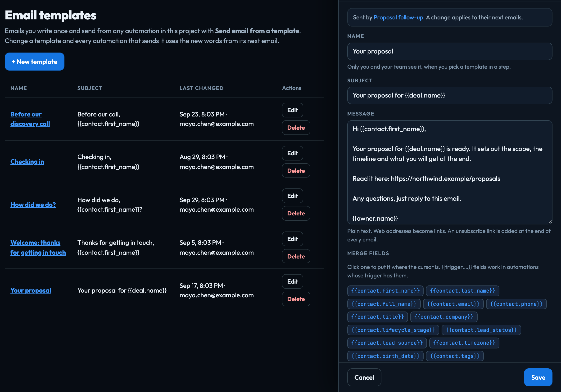Delete the How did we do? template
The image size is (561, 392).
pos(296,213)
